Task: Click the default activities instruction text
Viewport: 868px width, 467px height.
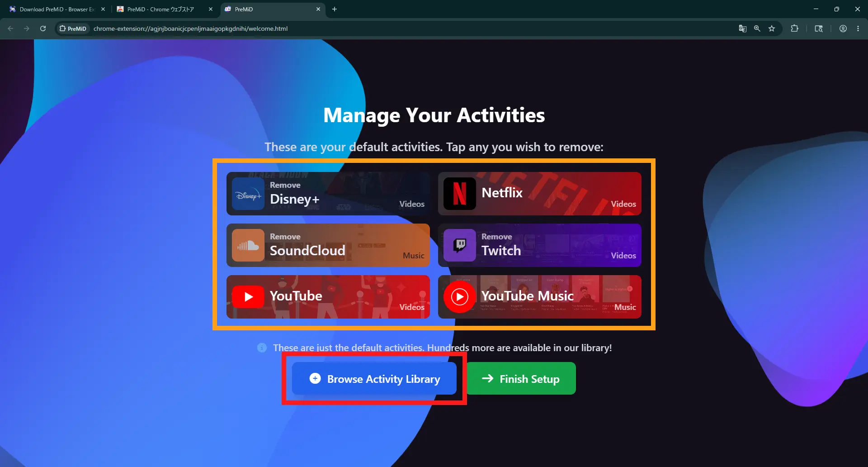Action: [x=434, y=147]
